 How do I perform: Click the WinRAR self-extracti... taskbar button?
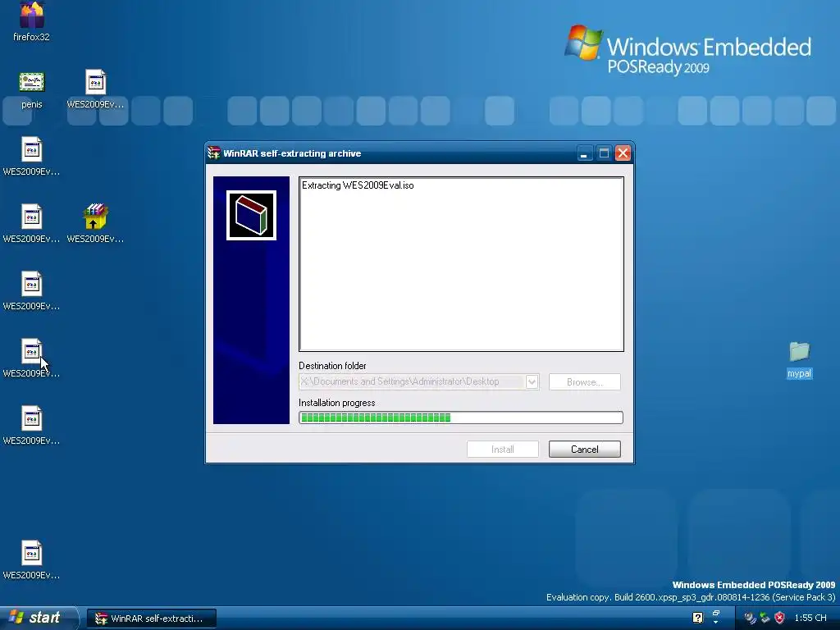click(x=152, y=619)
